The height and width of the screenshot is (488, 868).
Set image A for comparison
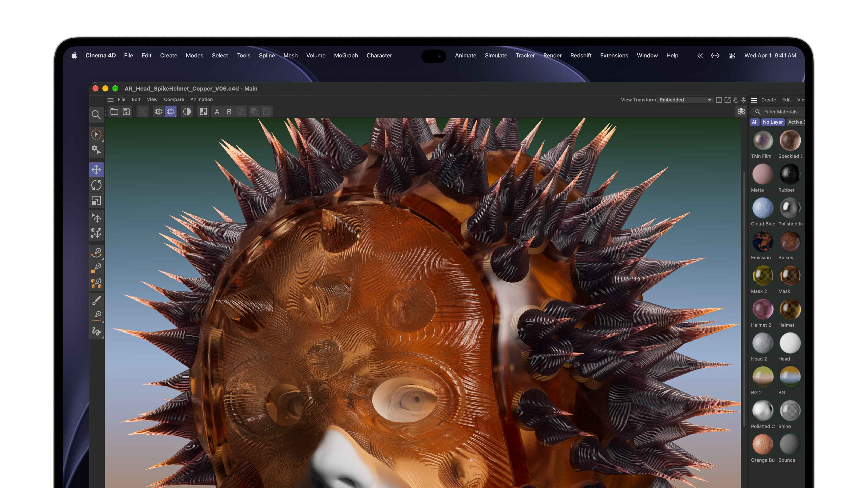pos(217,111)
